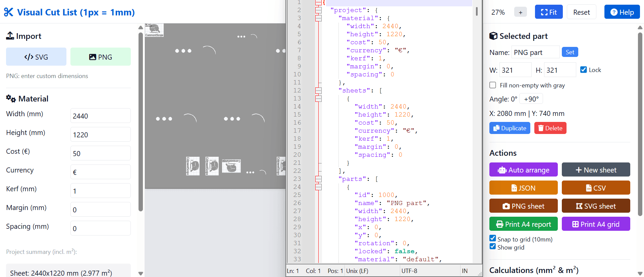
Task: Select the CommentScope thumbnail part at top-left
Action: point(154,30)
